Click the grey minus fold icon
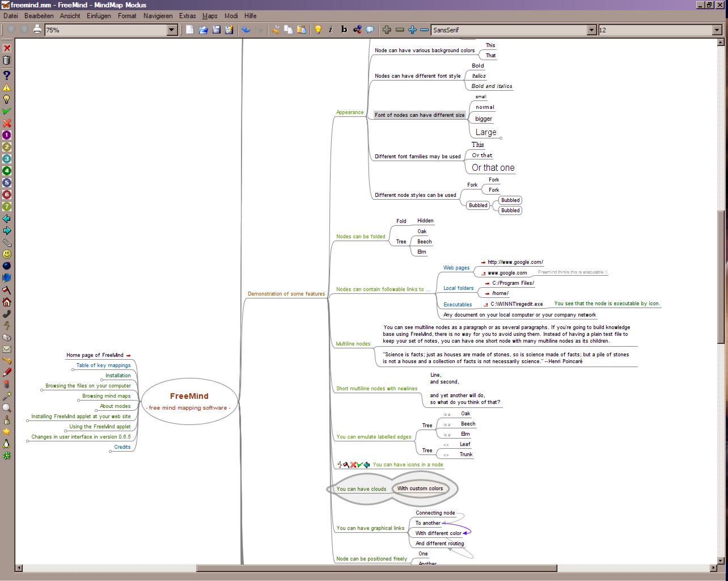Screen dimensions: 728x581 point(400,30)
